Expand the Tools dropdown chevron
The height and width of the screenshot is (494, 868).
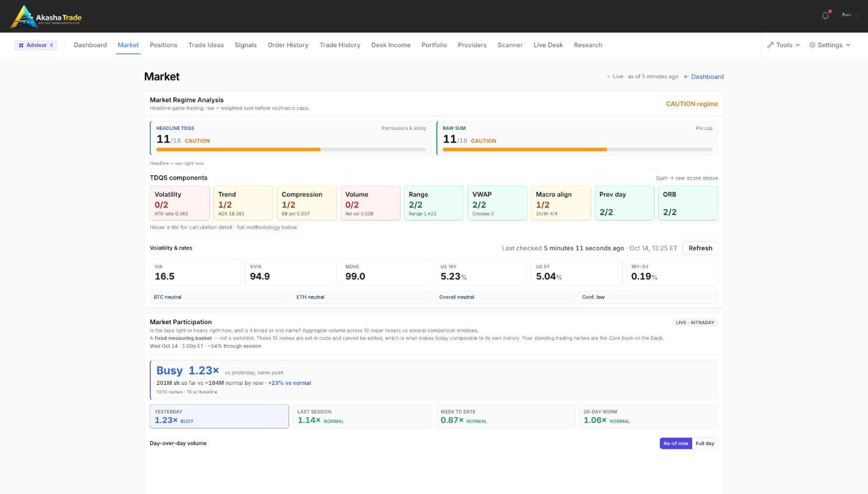[x=798, y=45]
